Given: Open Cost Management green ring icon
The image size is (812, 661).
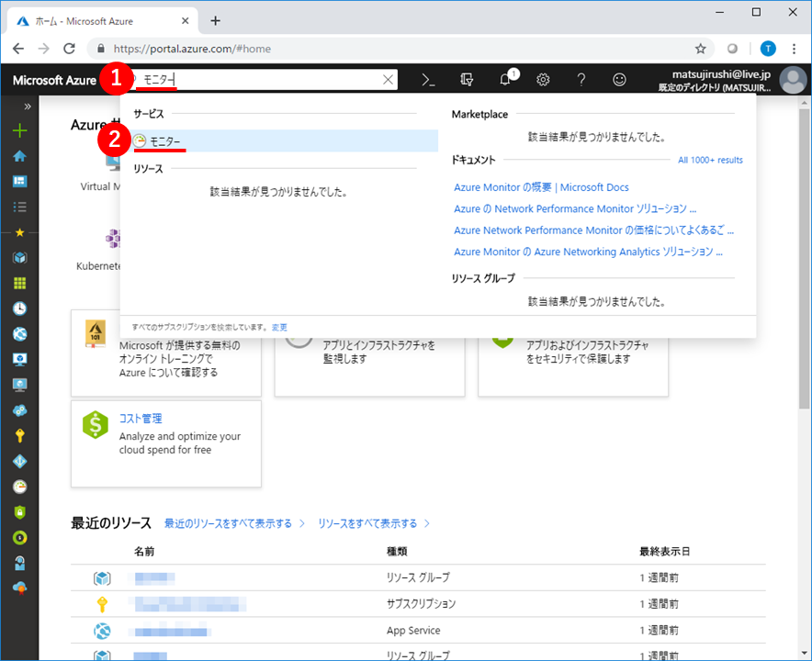Looking at the screenshot, I should [19, 538].
